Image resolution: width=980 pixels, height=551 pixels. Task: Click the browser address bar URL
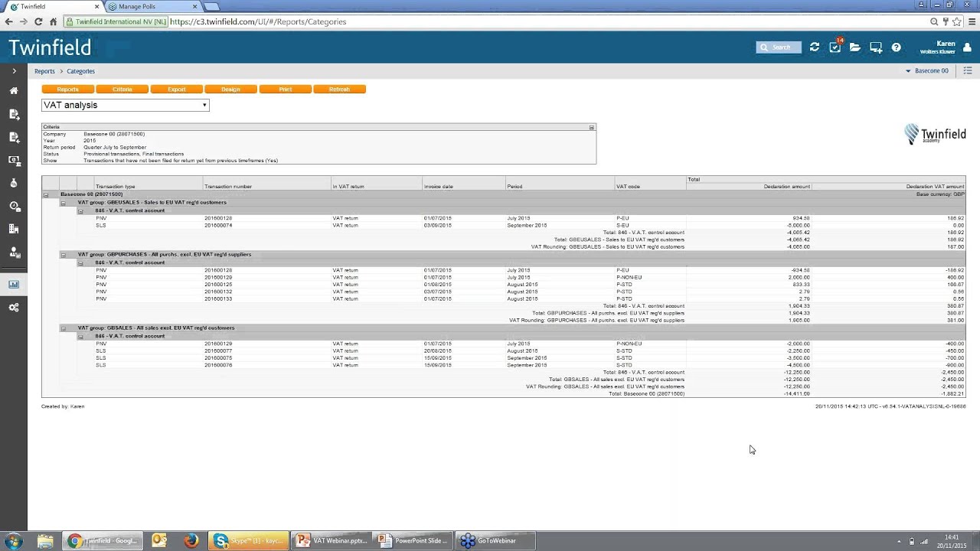(258, 21)
